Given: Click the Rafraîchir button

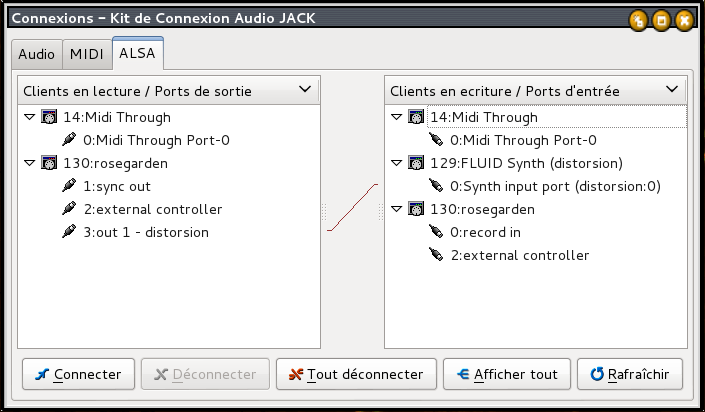Looking at the screenshot, I should 630,375.
